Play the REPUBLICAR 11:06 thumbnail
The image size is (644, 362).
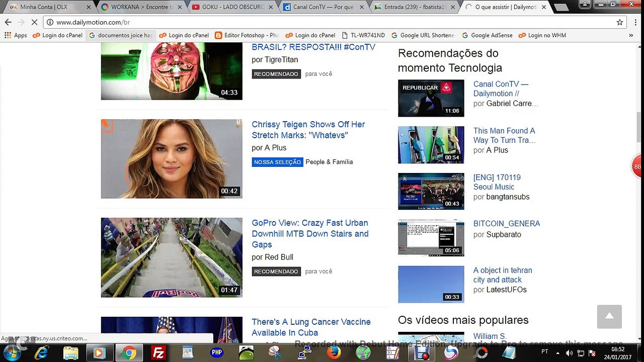pyautogui.click(x=431, y=98)
